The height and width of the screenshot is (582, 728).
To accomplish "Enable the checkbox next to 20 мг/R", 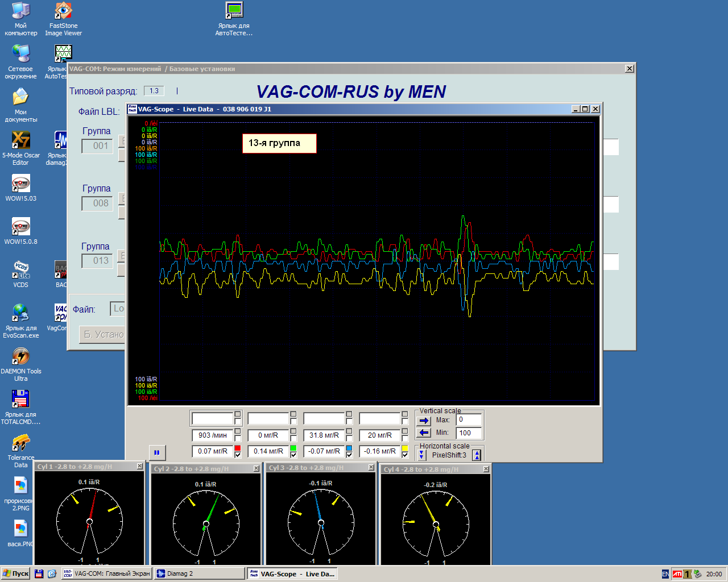I will pos(405,438).
